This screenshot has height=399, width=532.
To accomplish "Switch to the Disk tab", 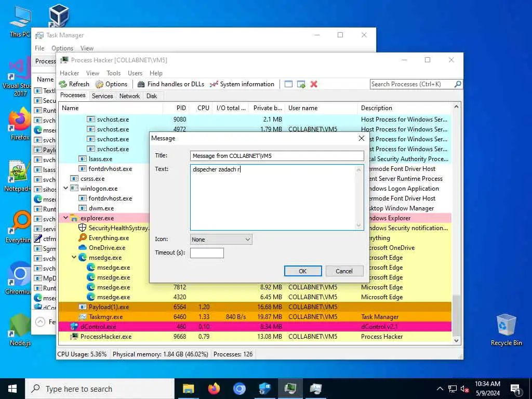I will pos(152,96).
